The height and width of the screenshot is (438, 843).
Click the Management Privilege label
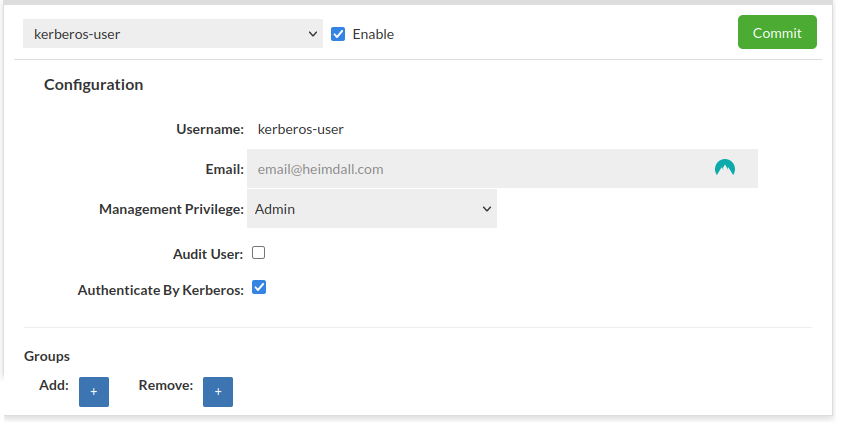(x=171, y=209)
